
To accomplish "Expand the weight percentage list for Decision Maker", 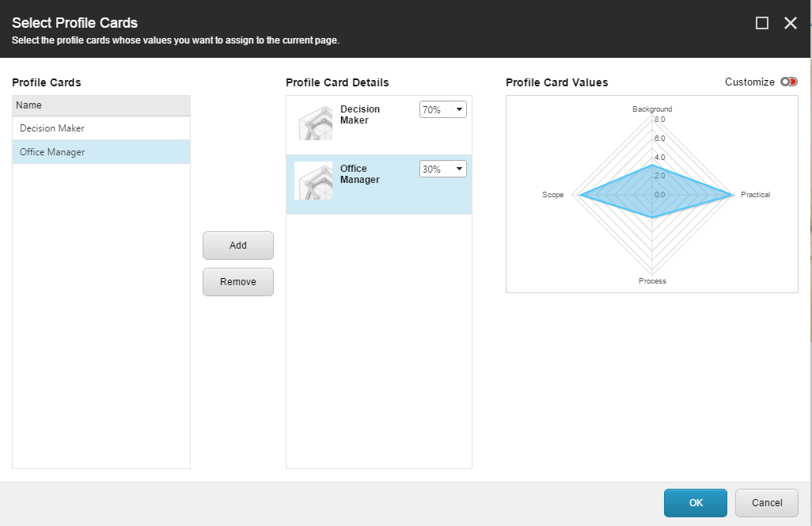I will (459, 109).
